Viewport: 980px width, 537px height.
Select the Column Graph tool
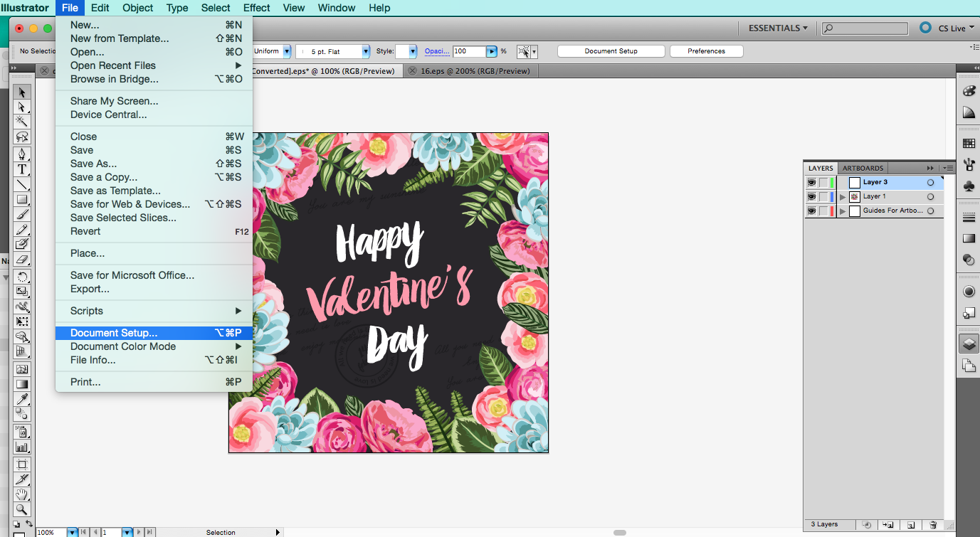22,447
